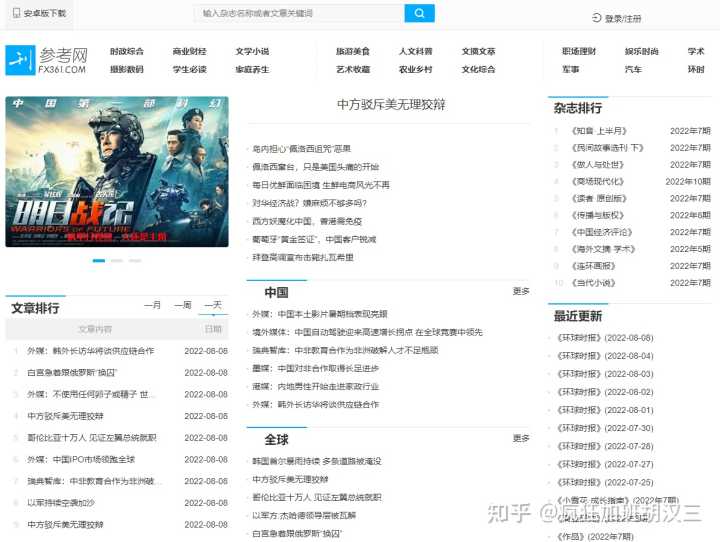Image resolution: width=720 pixels, height=542 pixels.
Task: Open China article 外媒：中国本土影片暑期档表现亮眼
Action: click(320, 314)
